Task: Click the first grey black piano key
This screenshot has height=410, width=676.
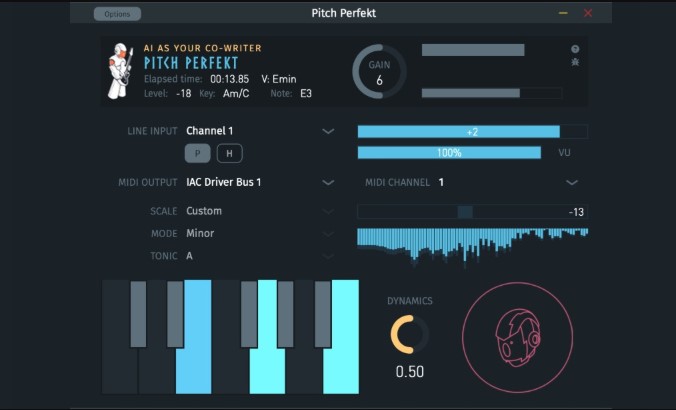Action: (138, 314)
